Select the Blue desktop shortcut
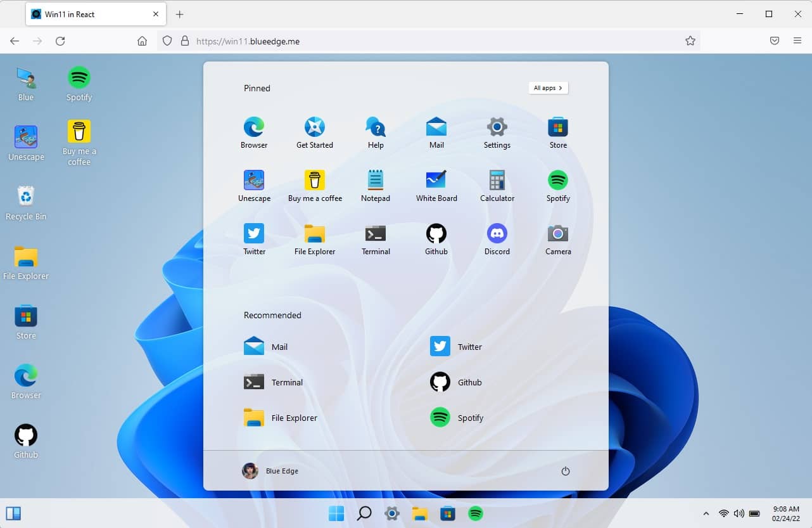 point(26,84)
